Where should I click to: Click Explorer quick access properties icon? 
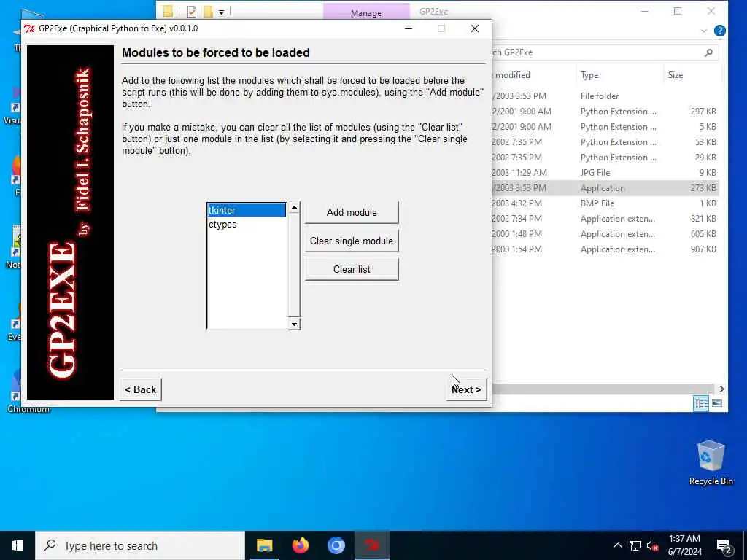192,12
